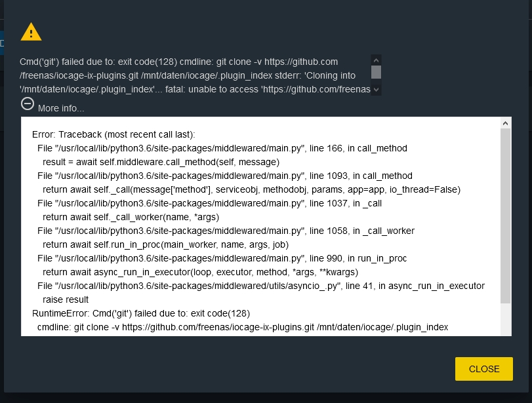The image size is (532, 403).
Task: Click the 'raise result' traceback line
Action: click(x=66, y=299)
